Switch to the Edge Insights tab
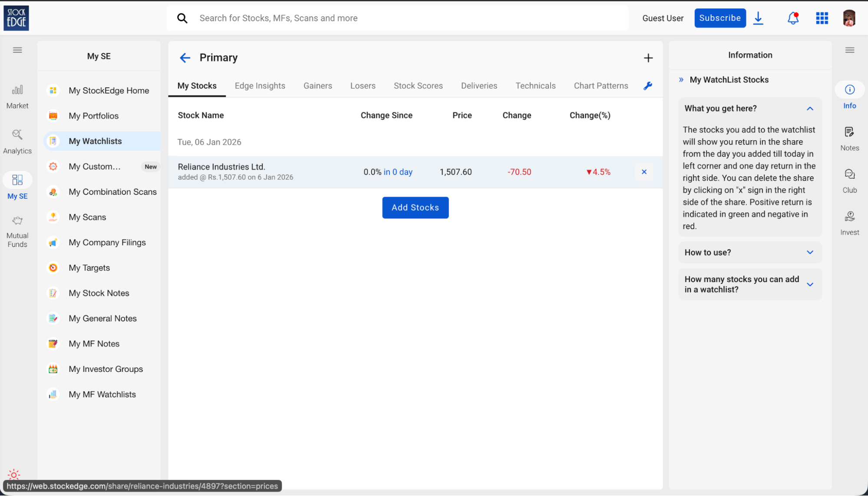This screenshot has height=496, width=868. click(260, 86)
